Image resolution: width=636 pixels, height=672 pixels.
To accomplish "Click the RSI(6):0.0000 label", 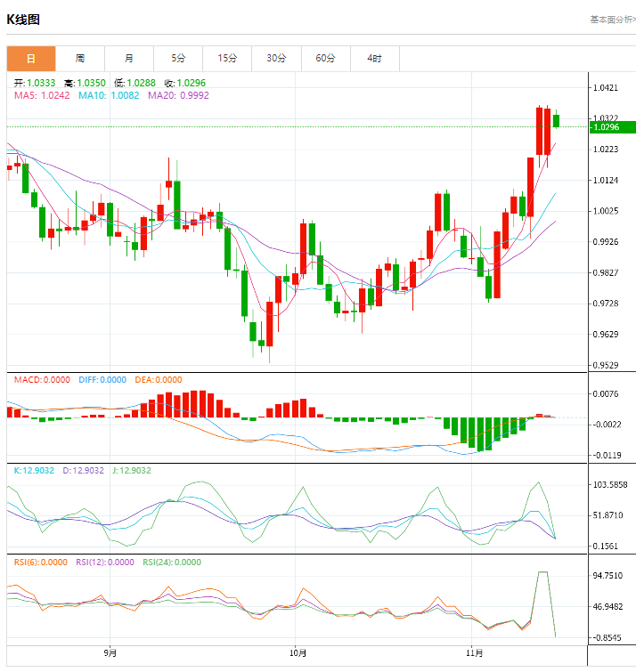I will pyautogui.click(x=41, y=563).
